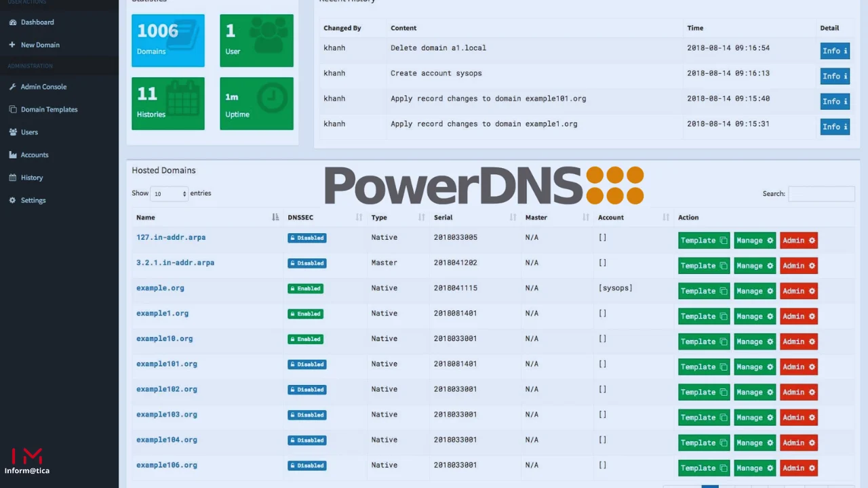Click Manage for example102.org
868x488 pixels.
click(x=755, y=392)
